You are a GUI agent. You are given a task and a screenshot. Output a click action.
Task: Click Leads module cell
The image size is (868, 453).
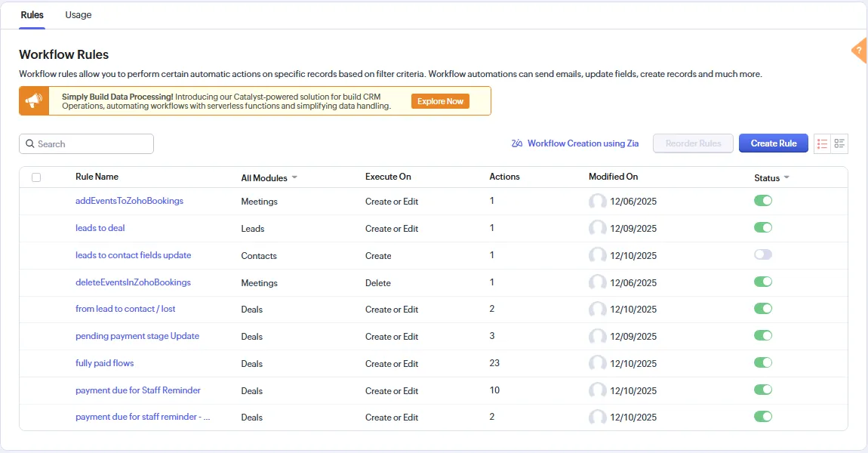coord(252,229)
